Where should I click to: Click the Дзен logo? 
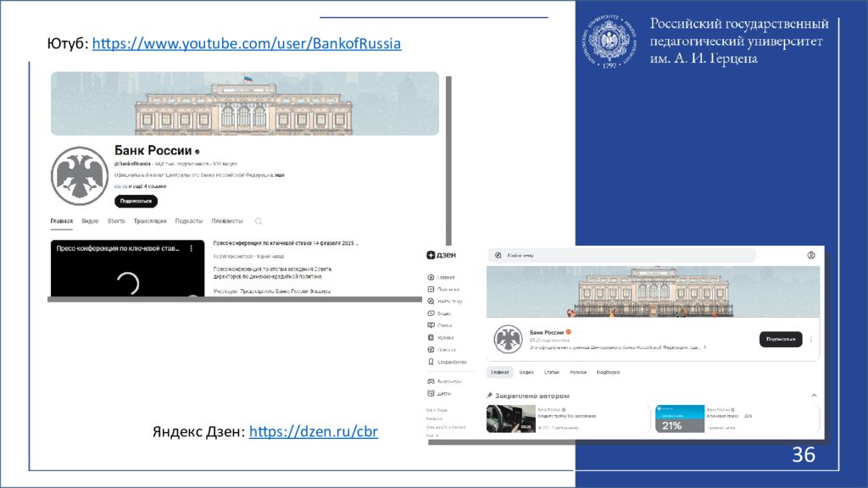(x=441, y=255)
